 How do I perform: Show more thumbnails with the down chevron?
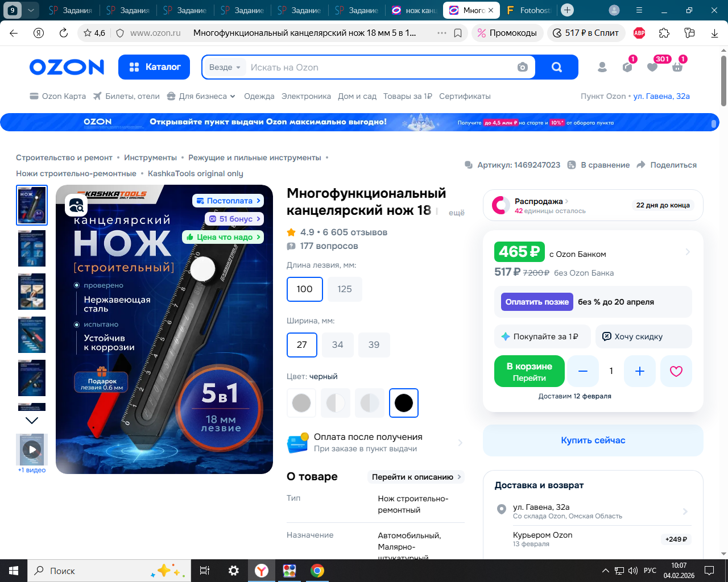[32, 421]
